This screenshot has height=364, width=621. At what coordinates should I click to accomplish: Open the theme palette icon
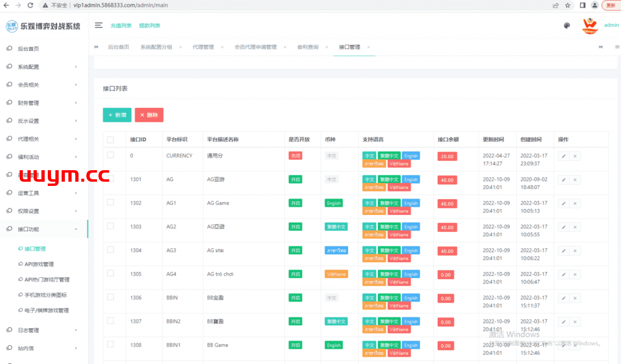click(x=567, y=25)
